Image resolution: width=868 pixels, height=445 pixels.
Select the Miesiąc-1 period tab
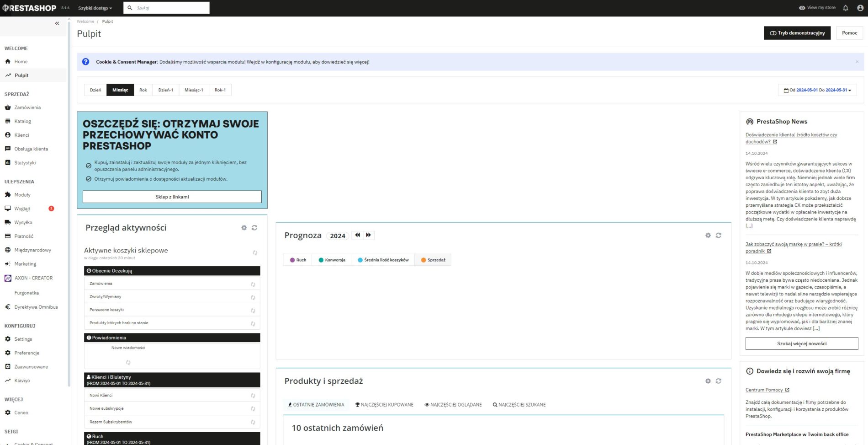point(194,90)
